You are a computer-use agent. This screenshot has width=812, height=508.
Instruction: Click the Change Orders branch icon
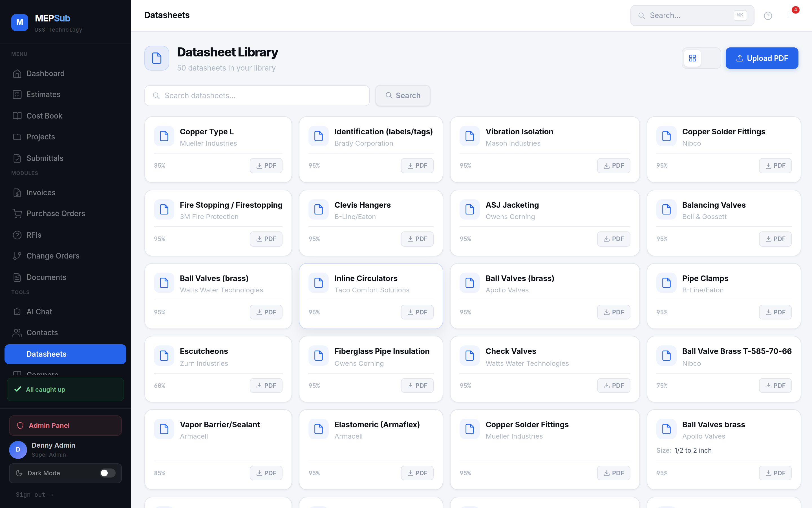(17, 256)
